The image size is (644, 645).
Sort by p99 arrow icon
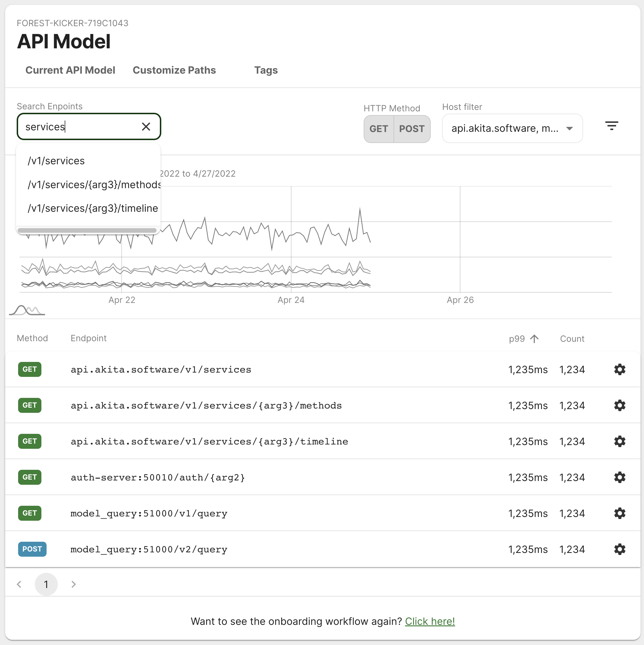pyautogui.click(x=534, y=339)
